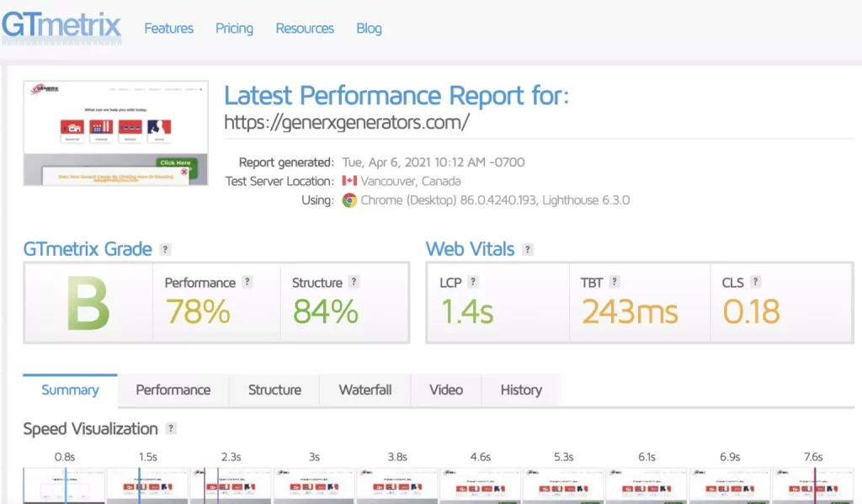
Task: Switch to the Performance tab
Action: 173,390
